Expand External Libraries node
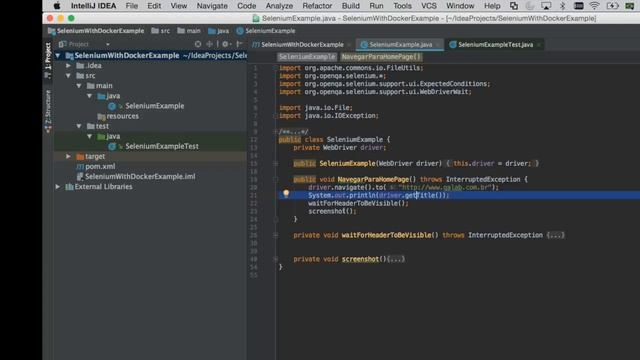This screenshot has width=640, height=360. [x=58, y=187]
